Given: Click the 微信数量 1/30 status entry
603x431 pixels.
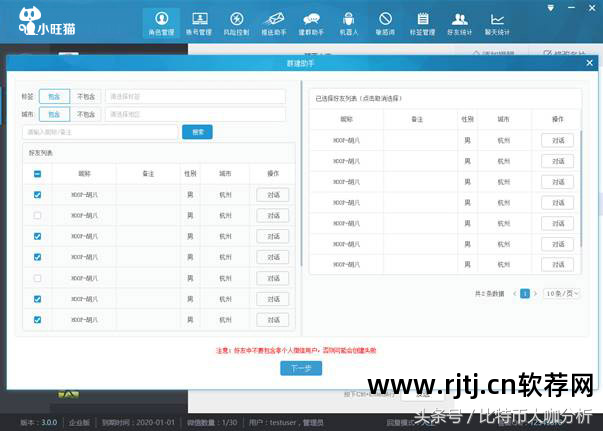Looking at the screenshot, I should coord(212,423).
